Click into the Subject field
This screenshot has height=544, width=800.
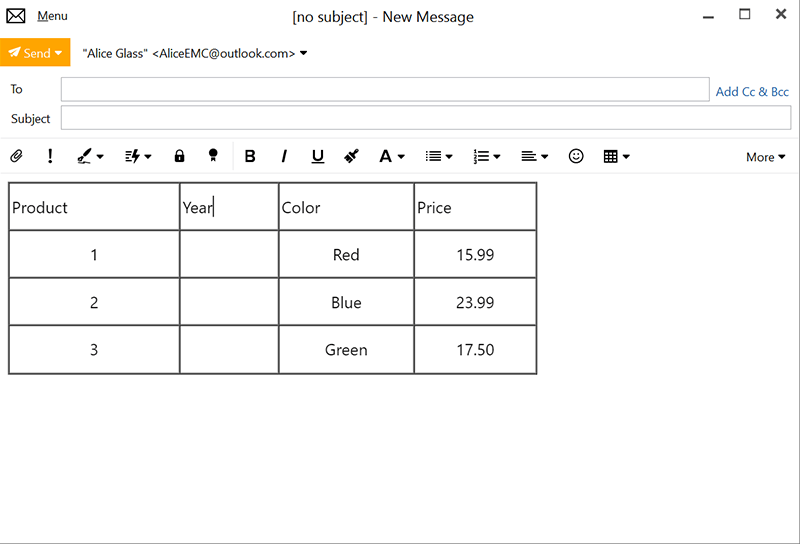pyautogui.click(x=426, y=118)
